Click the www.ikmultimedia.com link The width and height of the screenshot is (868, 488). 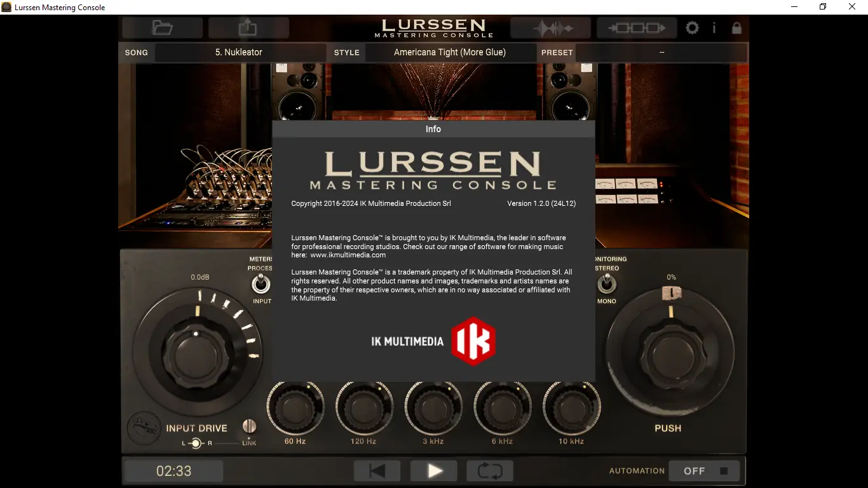(x=348, y=255)
